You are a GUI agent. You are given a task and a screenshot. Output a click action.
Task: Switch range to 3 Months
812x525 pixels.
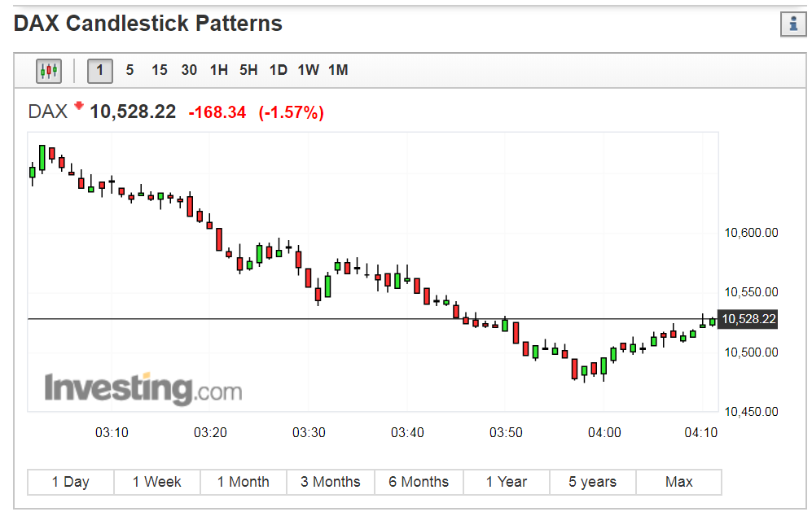(331, 482)
